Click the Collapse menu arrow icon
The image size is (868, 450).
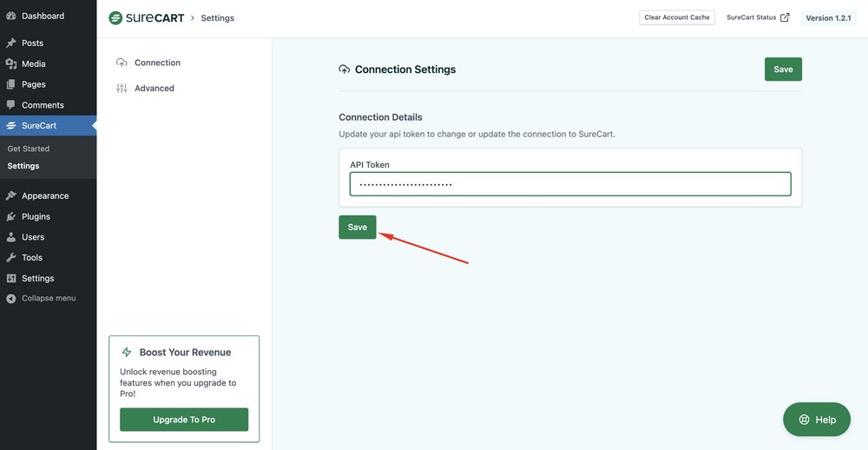[10, 298]
